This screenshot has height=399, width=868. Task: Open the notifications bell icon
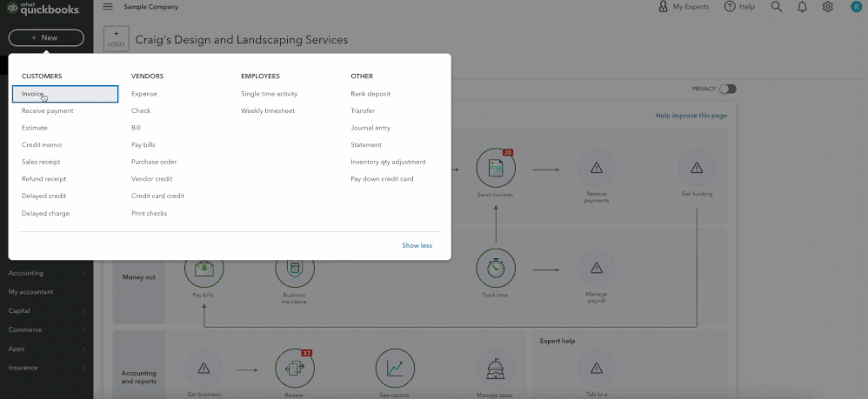(802, 7)
